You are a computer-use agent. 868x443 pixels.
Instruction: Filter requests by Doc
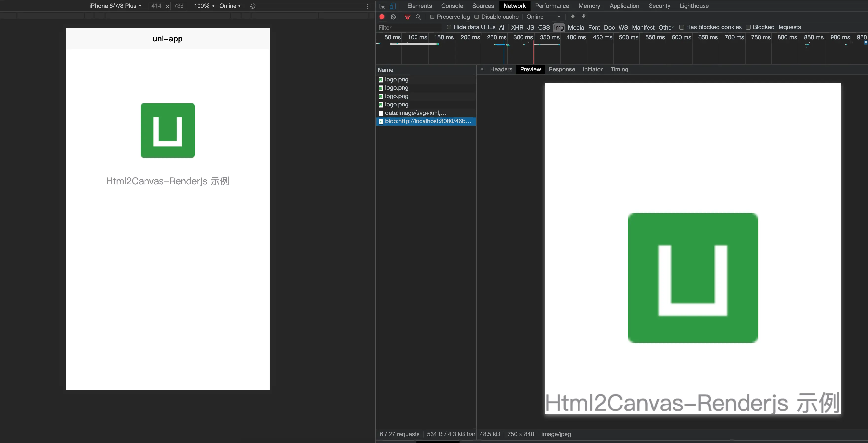tap(609, 27)
